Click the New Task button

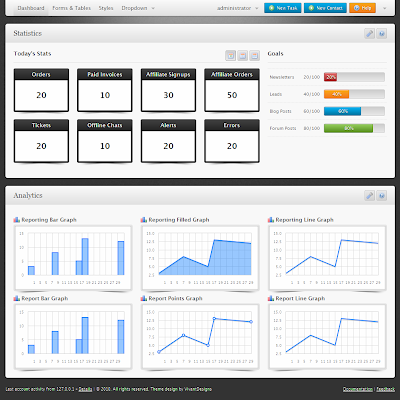(x=283, y=8)
